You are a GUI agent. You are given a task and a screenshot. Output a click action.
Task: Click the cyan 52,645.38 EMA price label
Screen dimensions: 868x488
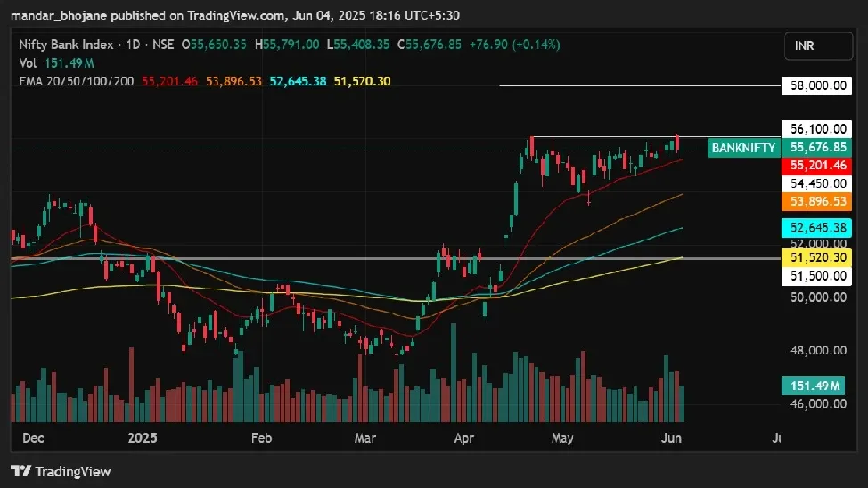pyautogui.click(x=816, y=228)
